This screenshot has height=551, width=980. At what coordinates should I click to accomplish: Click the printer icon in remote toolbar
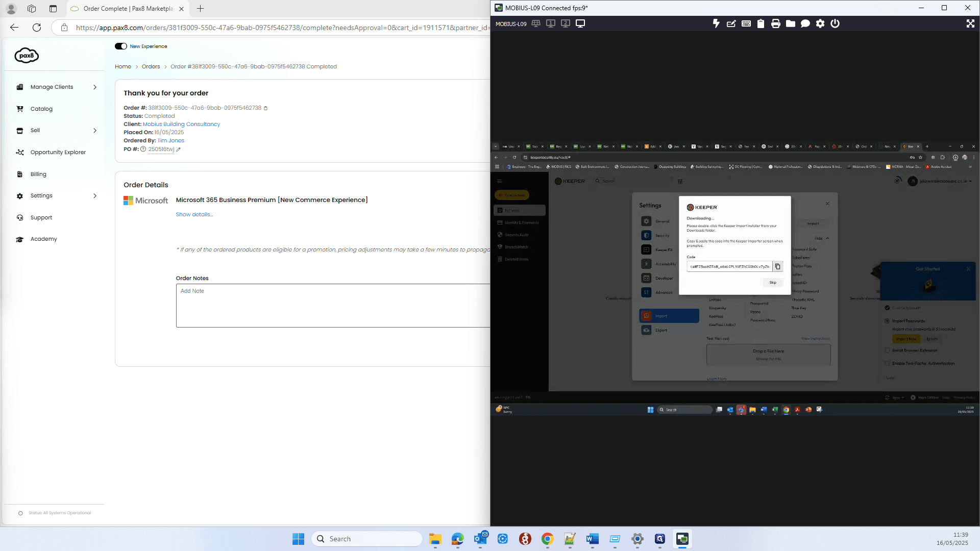tap(775, 23)
